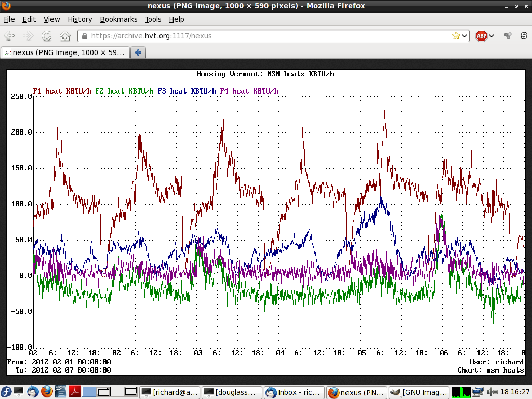532x399 pixels.
Task: Switch to the third workspace
Action: [x=116, y=392]
